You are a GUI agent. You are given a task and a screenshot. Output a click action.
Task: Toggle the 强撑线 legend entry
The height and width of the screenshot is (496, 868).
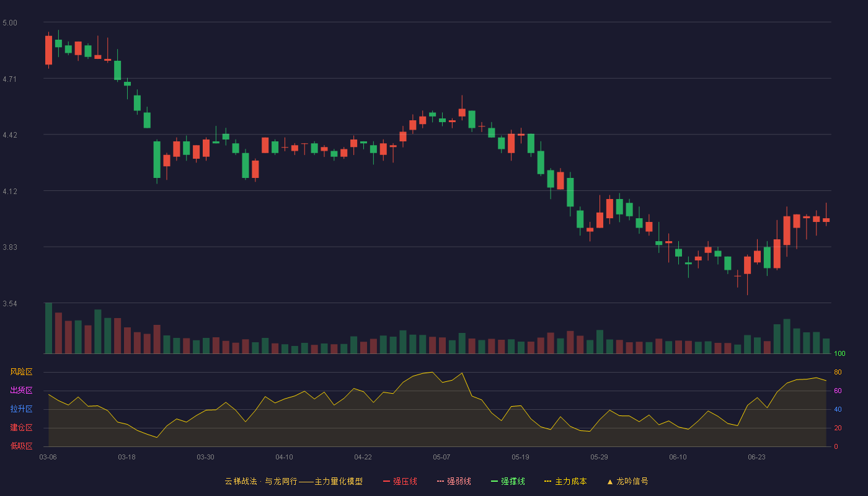[508, 481]
